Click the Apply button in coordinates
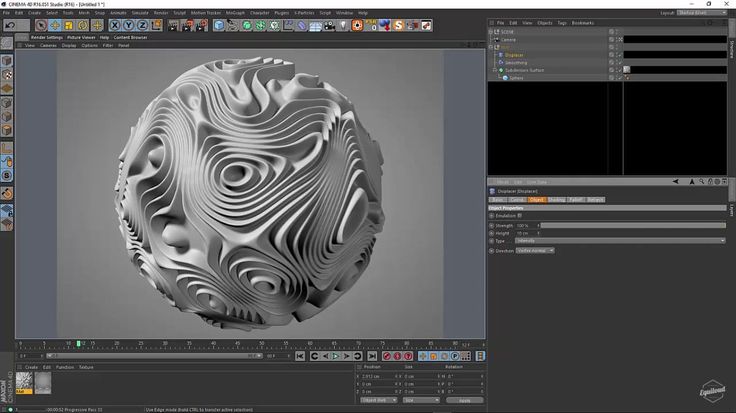 tap(464, 400)
